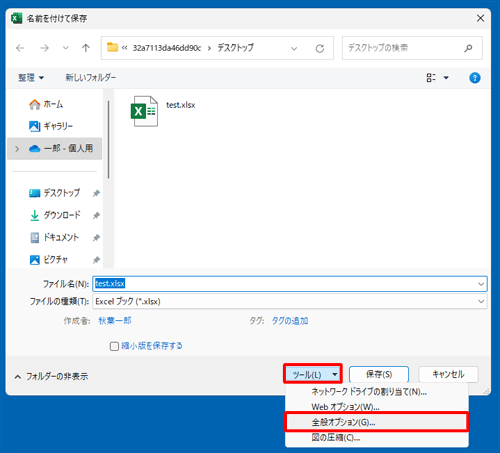The width and height of the screenshot is (500, 453).
Task: Collapse folders with フォルダーの非表示
Action: pyautogui.click(x=51, y=377)
